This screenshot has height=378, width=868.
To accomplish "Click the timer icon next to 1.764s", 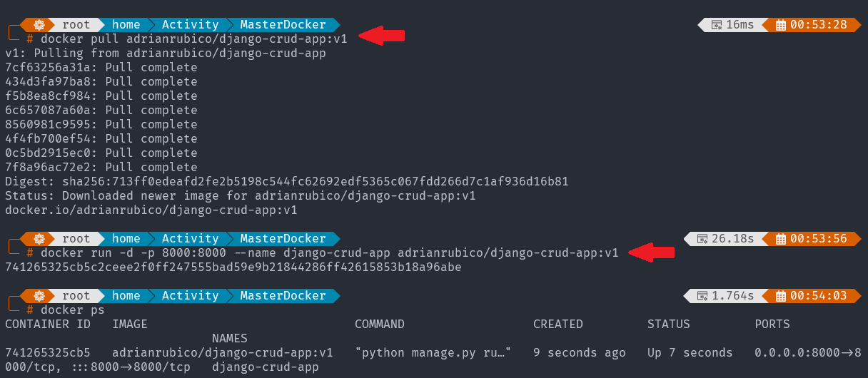I will (702, 296).
